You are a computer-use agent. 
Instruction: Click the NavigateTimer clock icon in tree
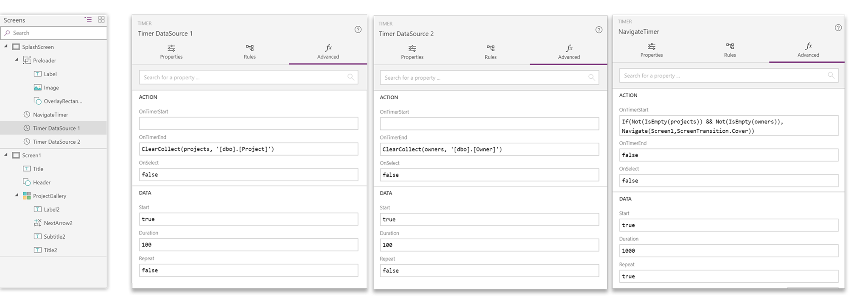point(27,114)
